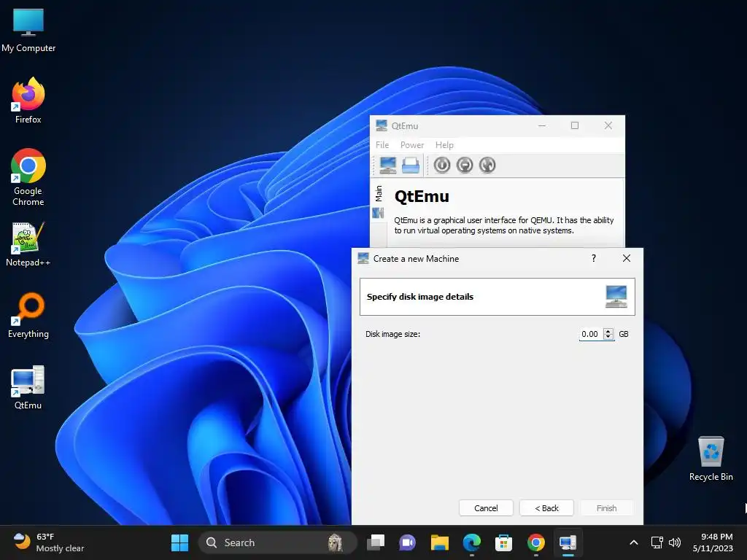747x560 pixels.
Task: Expand the hidden system tray icons chevron
Action: pyautogui.click(x=634, y=542)
